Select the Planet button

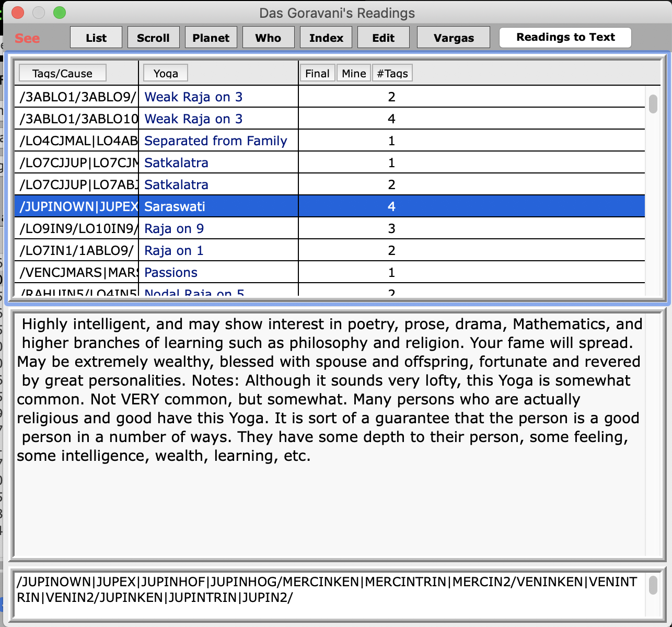[x=211, y=38]
